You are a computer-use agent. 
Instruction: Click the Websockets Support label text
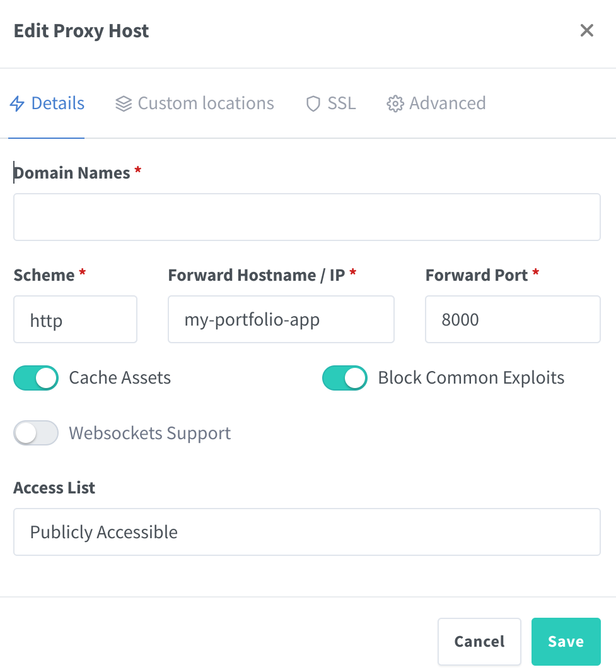(x=149, y=433)
